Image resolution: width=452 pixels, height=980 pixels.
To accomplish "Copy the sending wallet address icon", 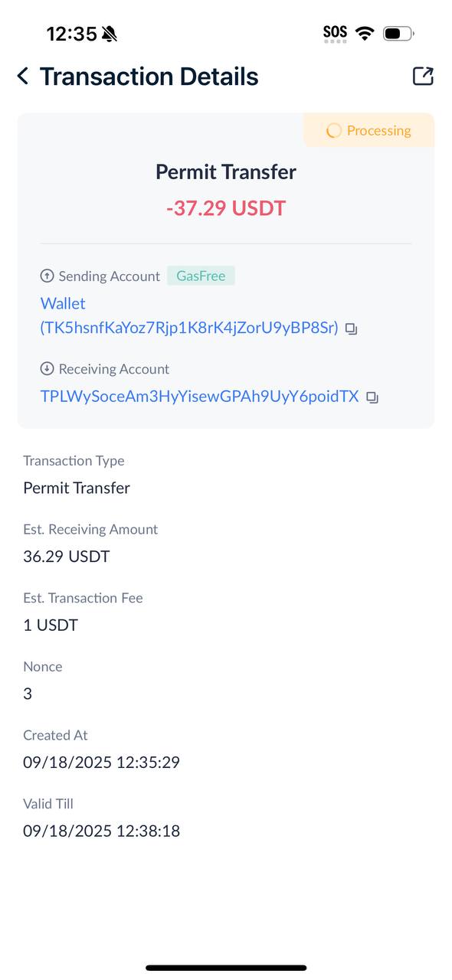I will 351,328.
